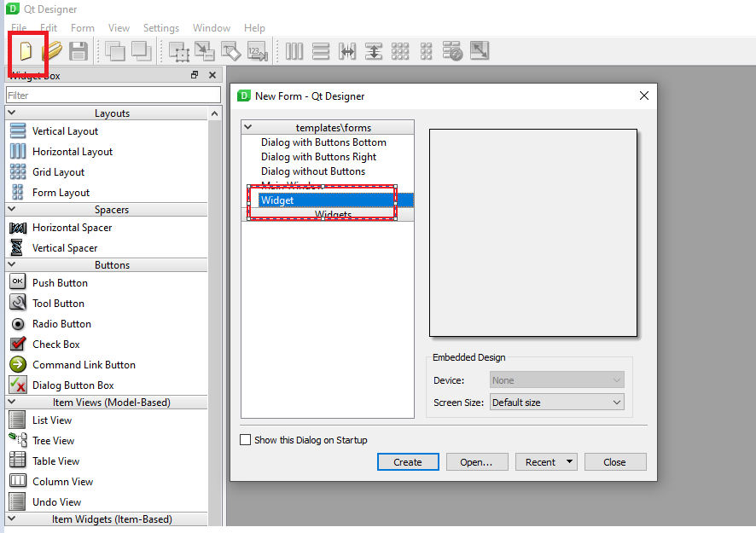The height and width of the screenshot is (533, 756).
Task: Pick the Command Link Button widget icon
Action: point(18,364)
